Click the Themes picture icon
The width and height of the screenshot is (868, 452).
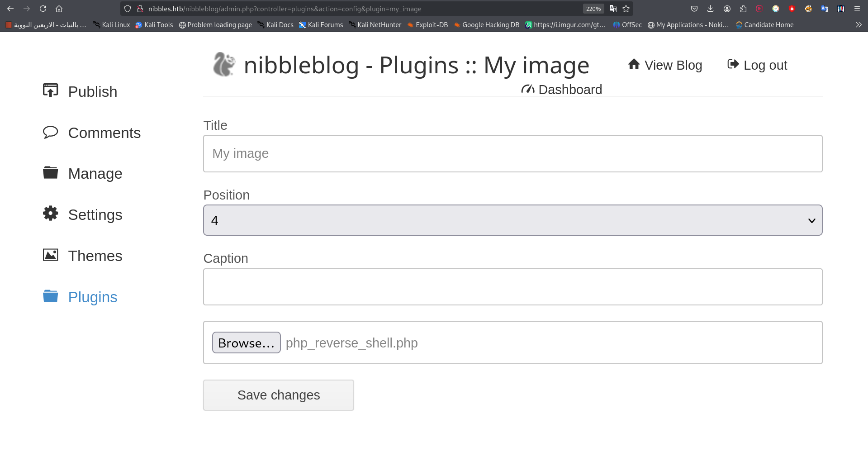click(x=50, y=255)
